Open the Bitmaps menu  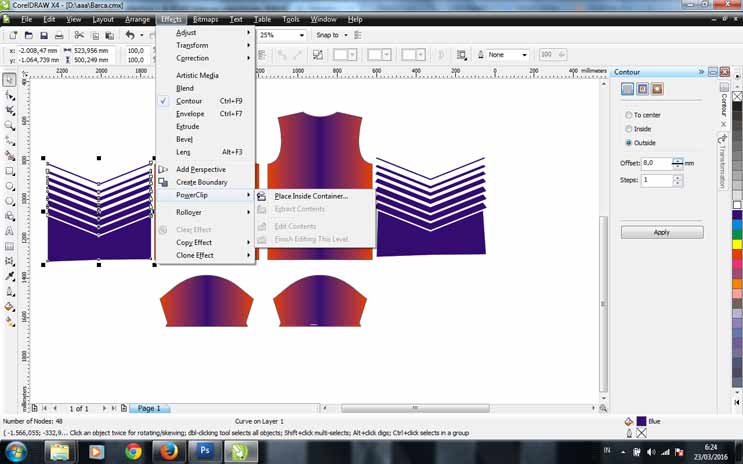click(206, 19)
